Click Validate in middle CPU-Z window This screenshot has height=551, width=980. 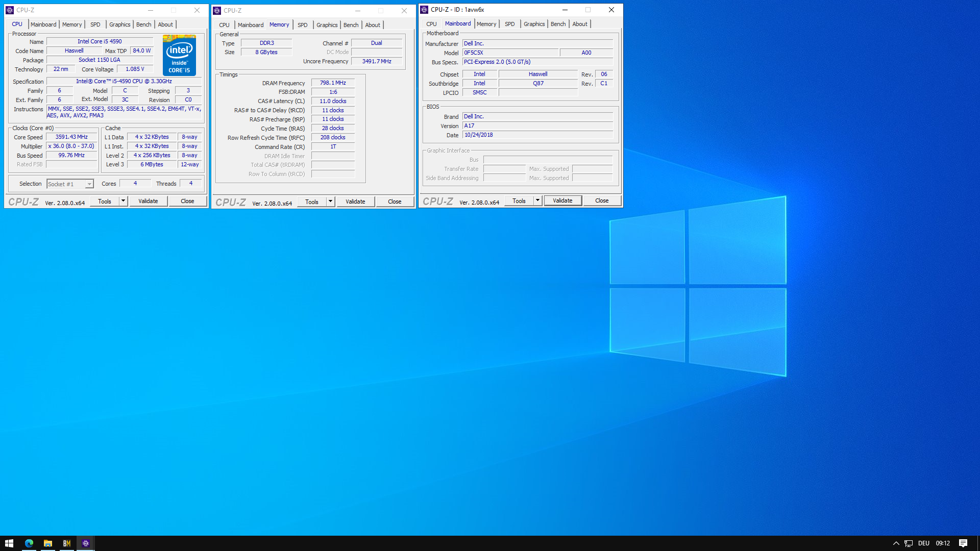(355, 202)
